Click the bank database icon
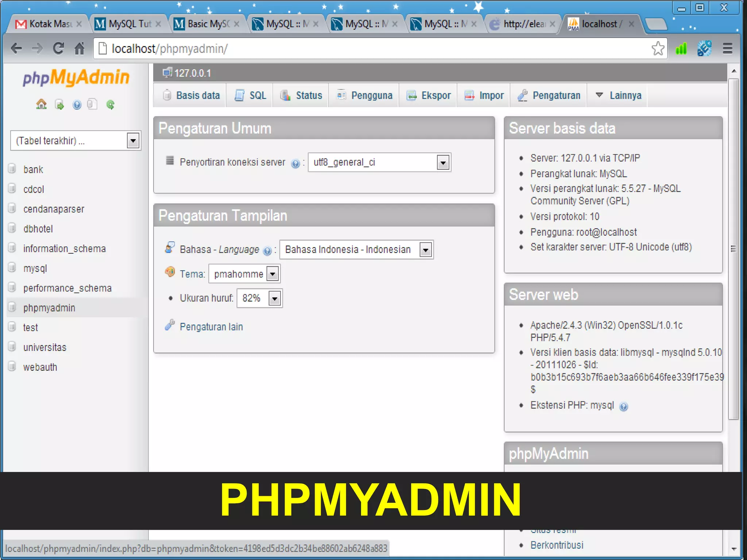 pos(12,168)
